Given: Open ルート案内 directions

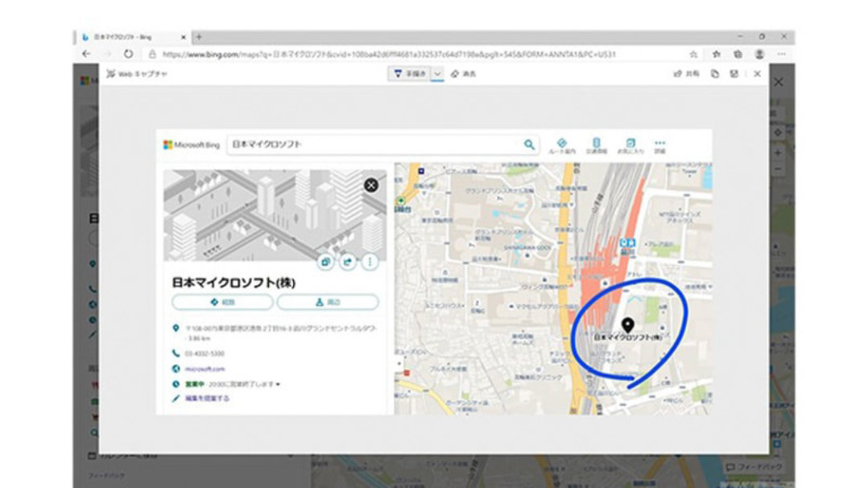Looking at the screenshot, I should tap(562, 146).
